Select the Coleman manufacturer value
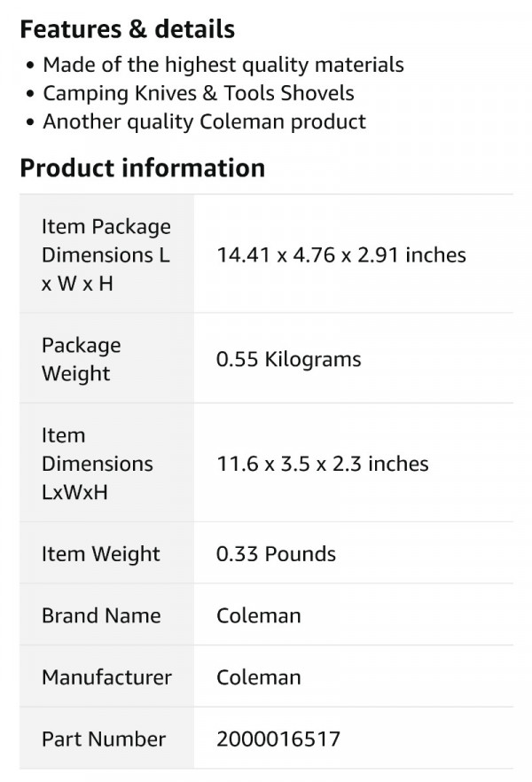 pos(258,677)
